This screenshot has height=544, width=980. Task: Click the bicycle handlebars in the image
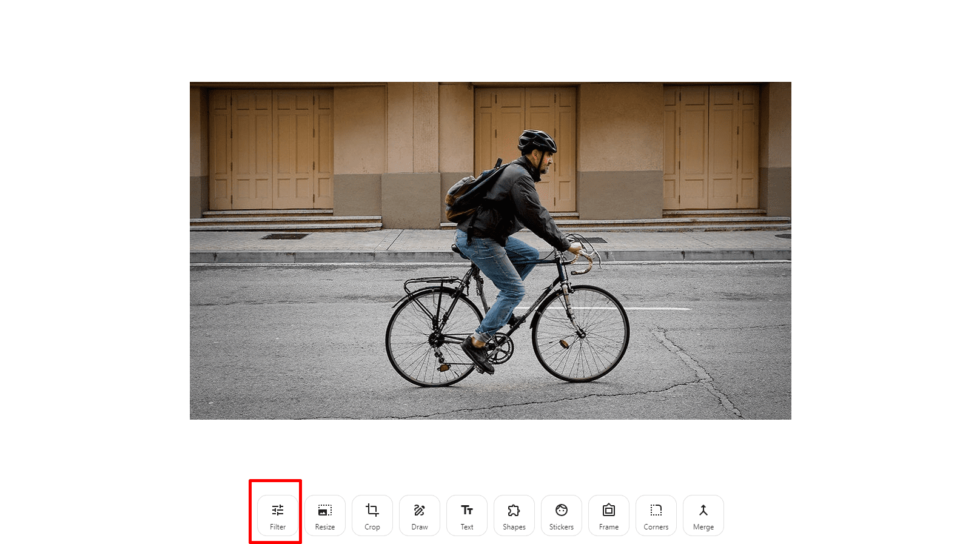582,255
